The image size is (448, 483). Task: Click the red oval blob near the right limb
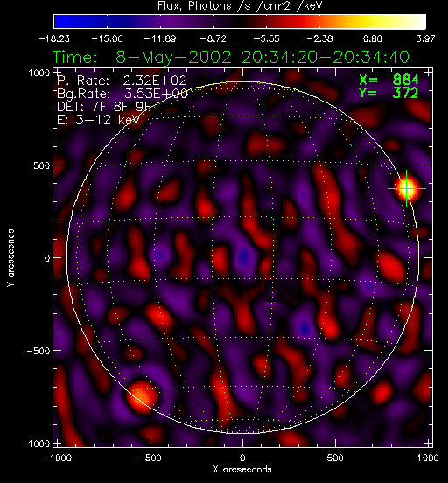[391, 267]
